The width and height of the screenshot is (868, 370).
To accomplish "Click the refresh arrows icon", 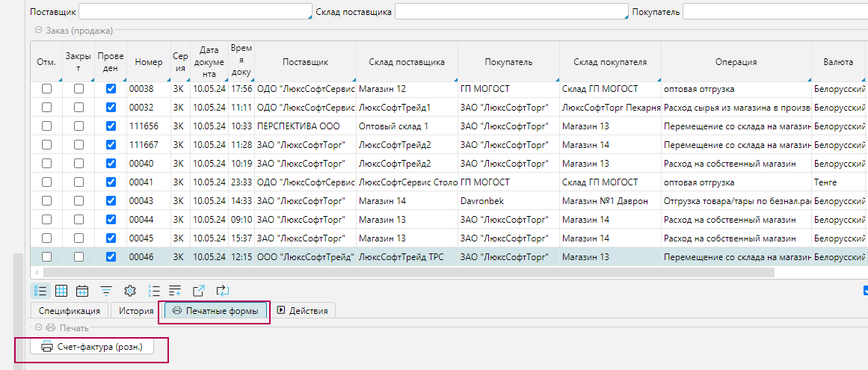I will tap(222, 291).
